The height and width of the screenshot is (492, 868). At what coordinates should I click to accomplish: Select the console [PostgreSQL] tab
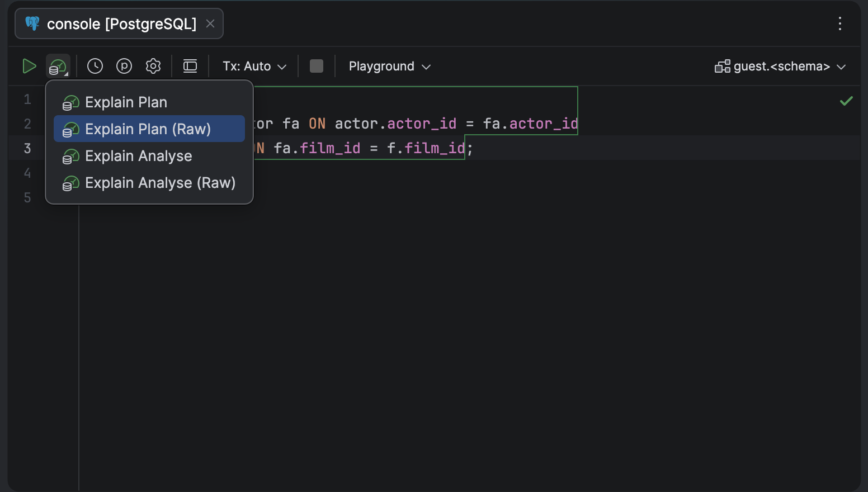point(119,23)
